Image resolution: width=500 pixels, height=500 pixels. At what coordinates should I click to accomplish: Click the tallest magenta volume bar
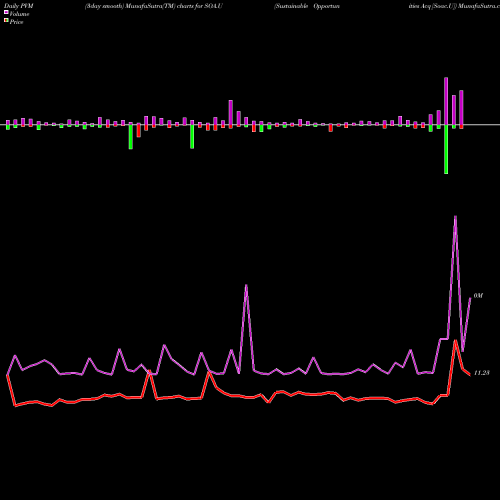[446, 101]
